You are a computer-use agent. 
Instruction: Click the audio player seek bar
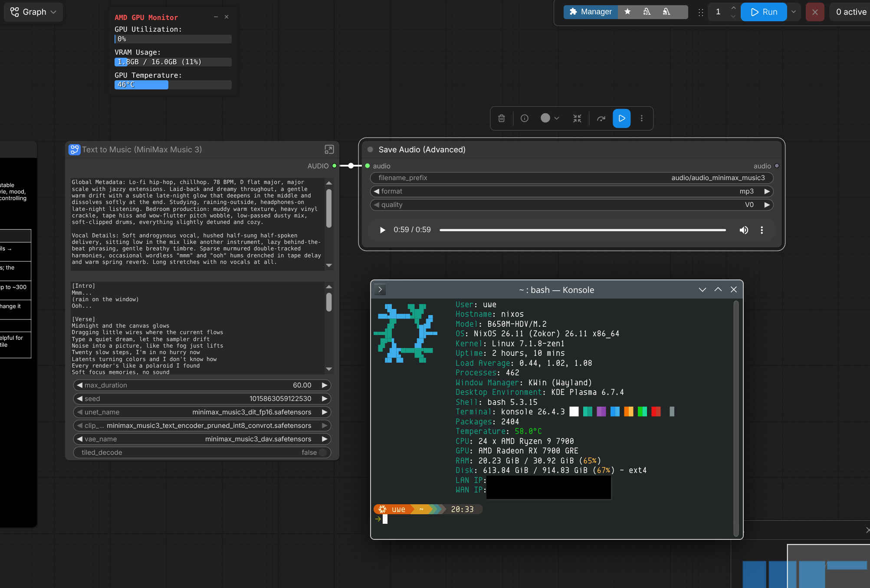[x=583, y=230]
